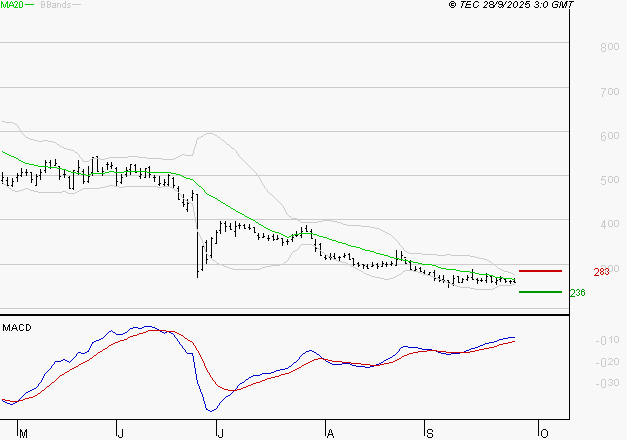Click the green MA20 legend line sample
This screenshot has height=440, width=627.
coord(30,6)
